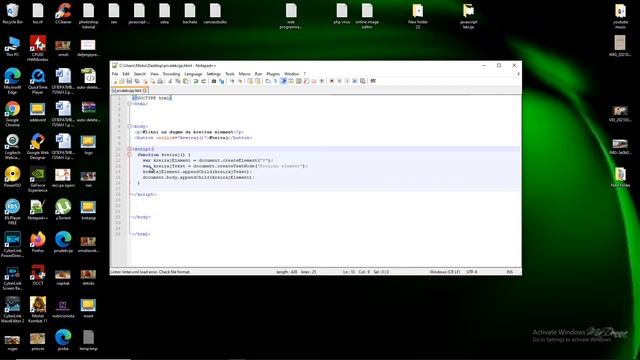This screenshot has width=640, height=360.
Task: Click the Paste toolbar icon
Action: tap(186, 81)
